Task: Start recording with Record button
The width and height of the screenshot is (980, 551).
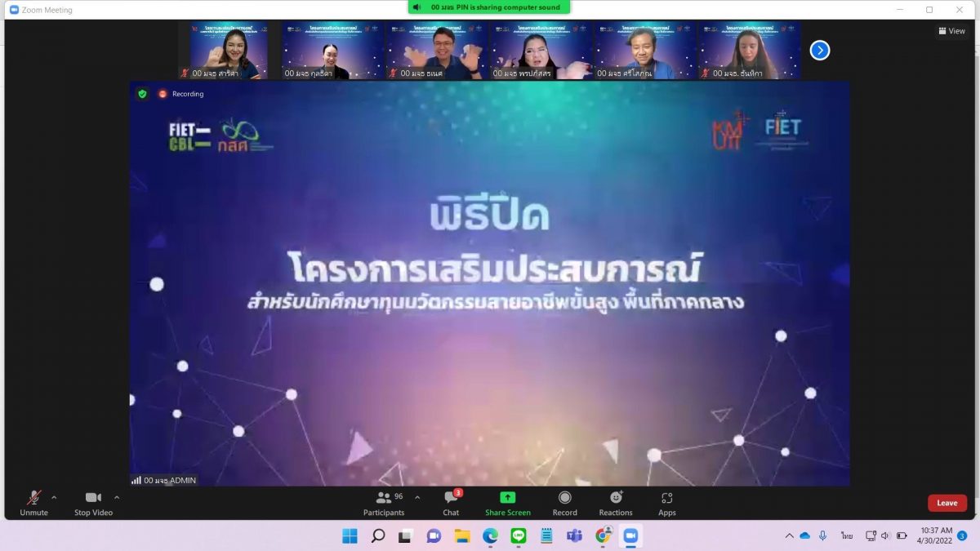Action: point(564,503)
